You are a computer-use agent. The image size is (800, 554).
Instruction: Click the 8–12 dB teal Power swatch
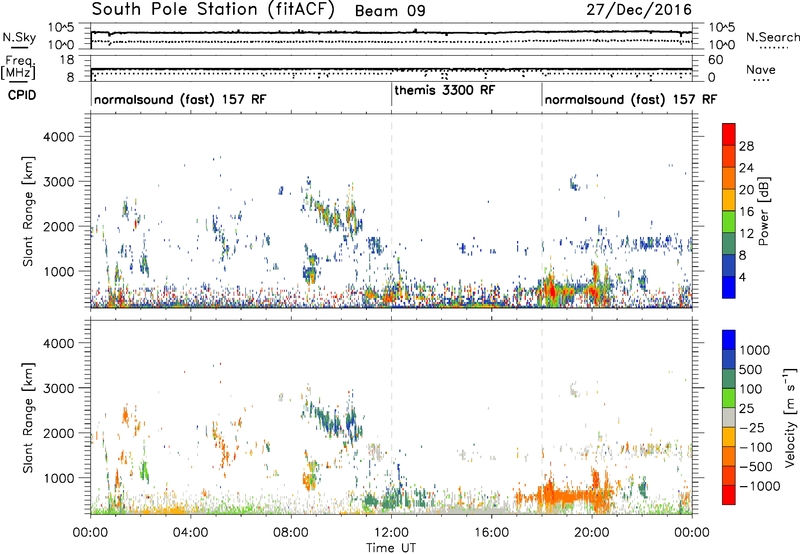coord(729,244)
